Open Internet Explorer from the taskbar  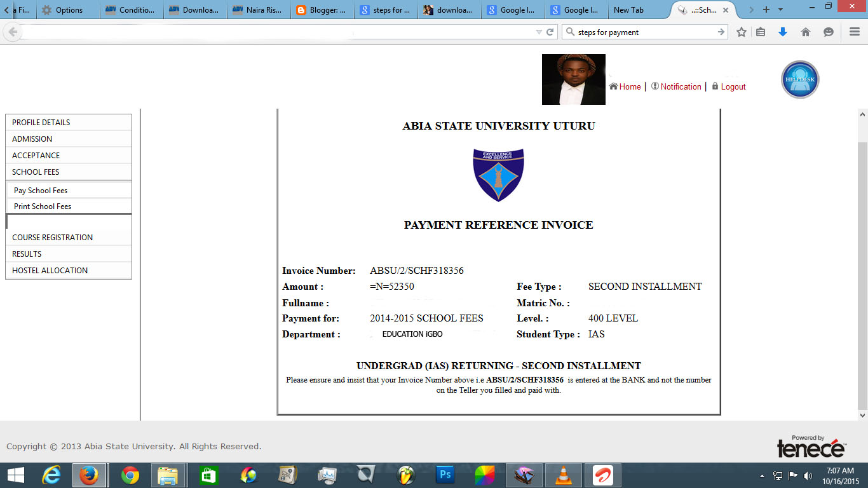(50, 475)
